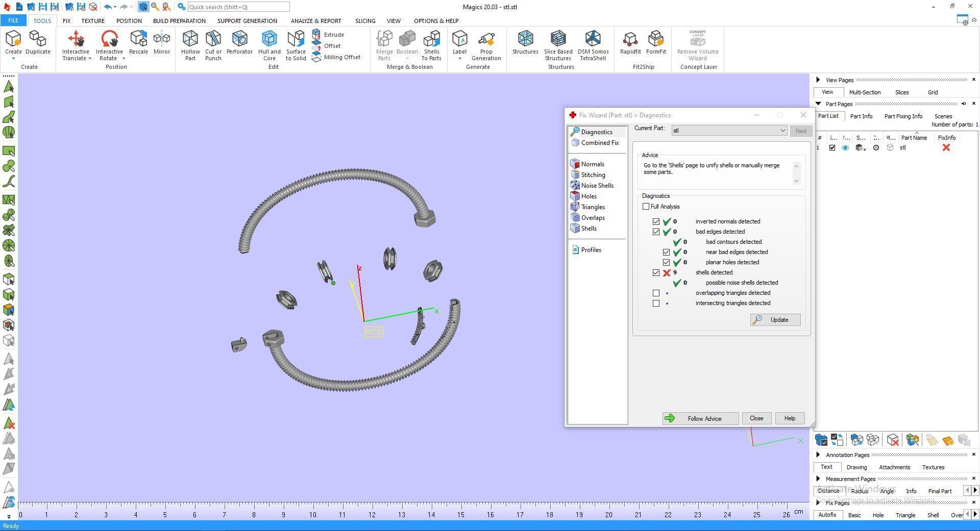Viewport: 980px width, 531px height.
Task: Enable the Full Analysis checkbox
Action: coord(646,207)
